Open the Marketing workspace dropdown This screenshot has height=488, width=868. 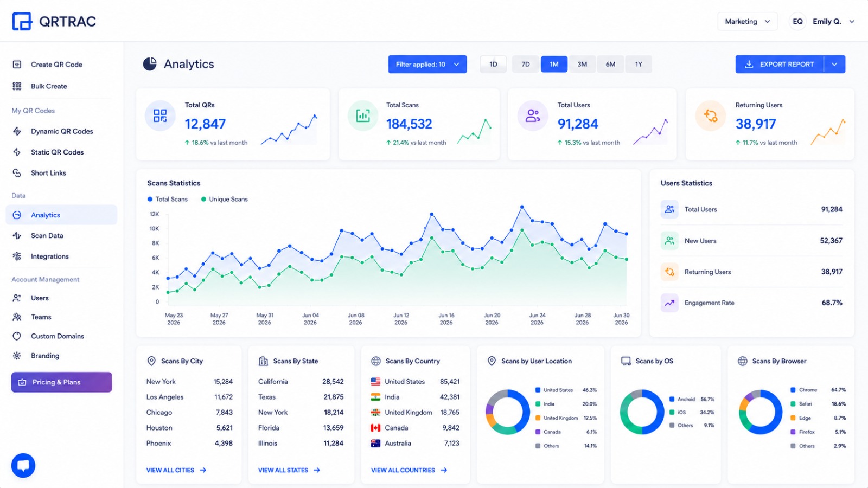pyautogui.click(x=747, y=21)
